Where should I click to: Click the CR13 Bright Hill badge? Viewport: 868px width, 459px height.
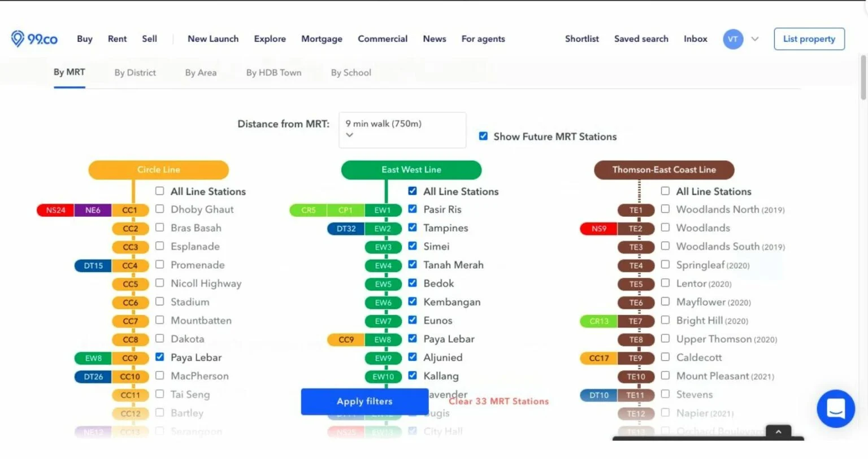[x=598, y=321]
